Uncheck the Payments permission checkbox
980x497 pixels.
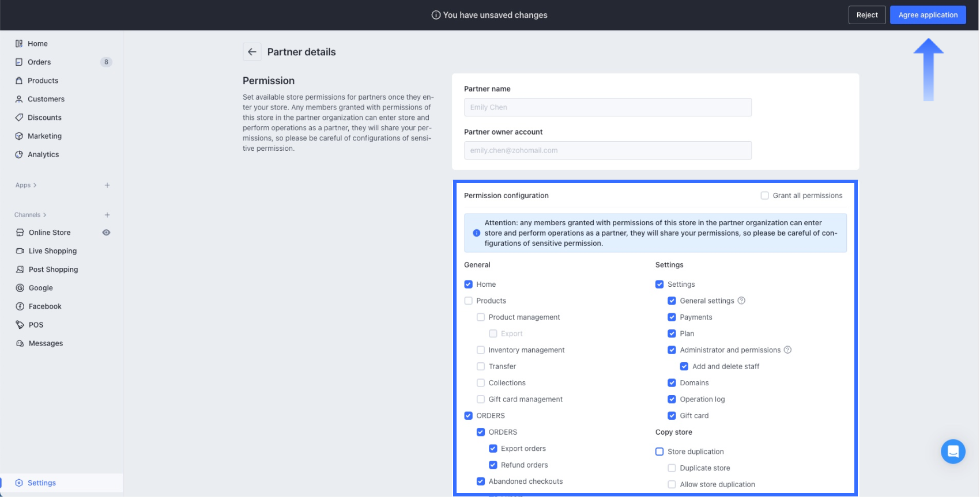(x=672, y=317)
